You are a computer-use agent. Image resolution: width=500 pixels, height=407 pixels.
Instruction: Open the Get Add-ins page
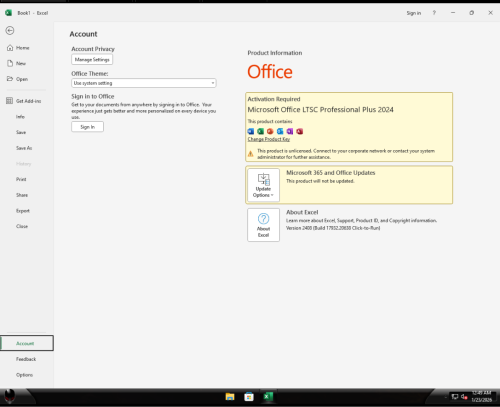[x=29, y=101]
